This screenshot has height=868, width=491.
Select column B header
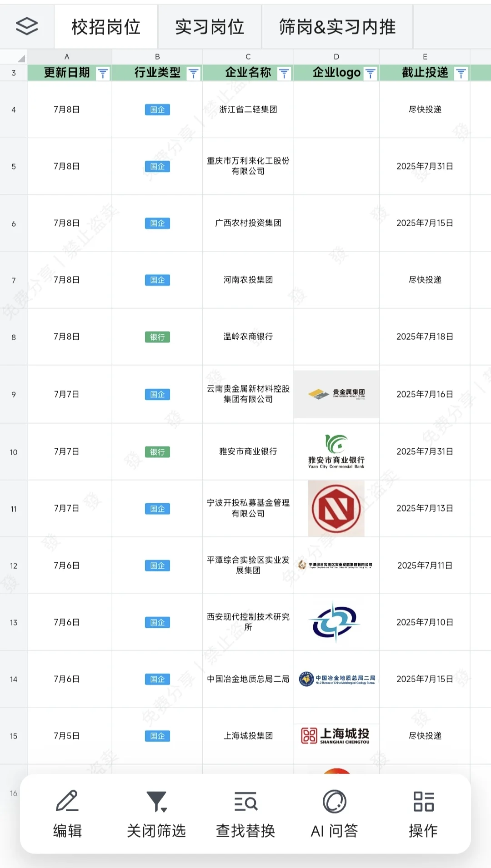(x=157, y=57)
